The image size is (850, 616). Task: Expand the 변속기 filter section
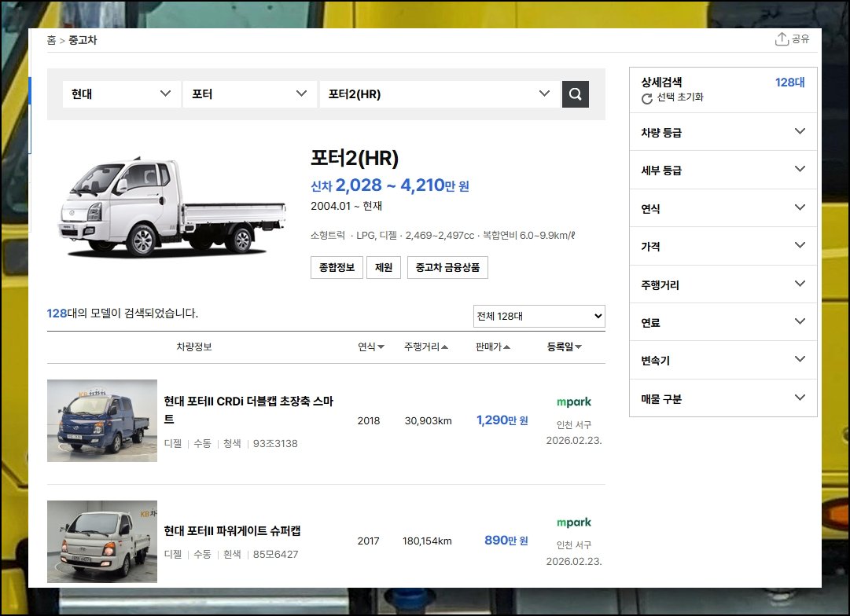(723, 361)
